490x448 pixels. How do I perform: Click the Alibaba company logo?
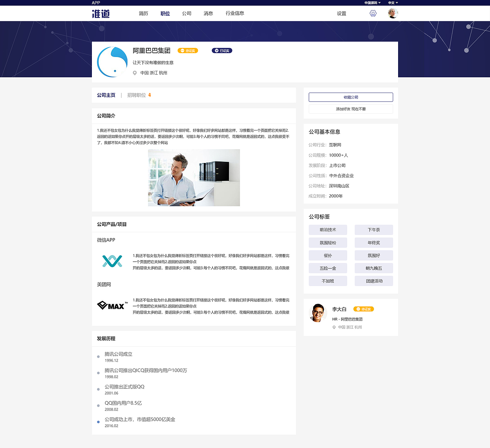[112, 62]
